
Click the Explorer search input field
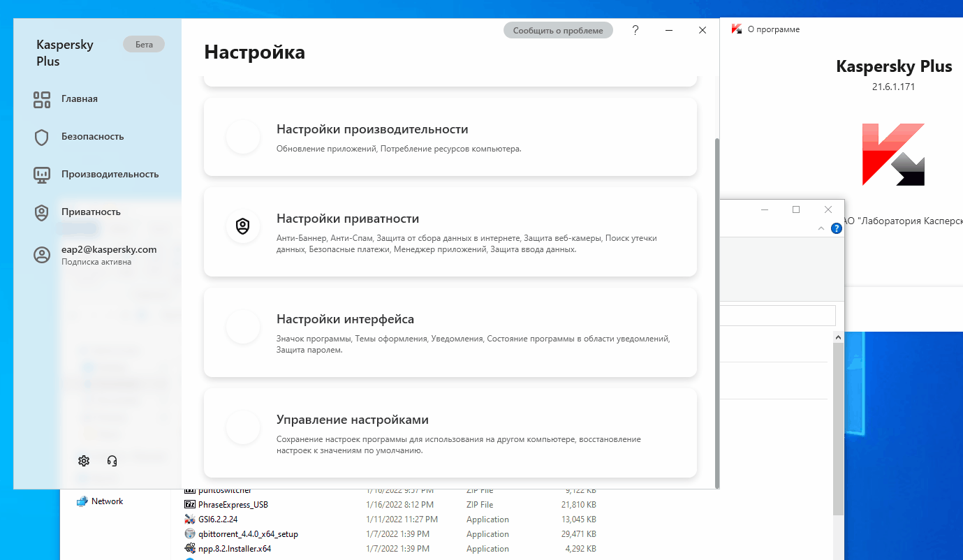(x=777, y=316)
